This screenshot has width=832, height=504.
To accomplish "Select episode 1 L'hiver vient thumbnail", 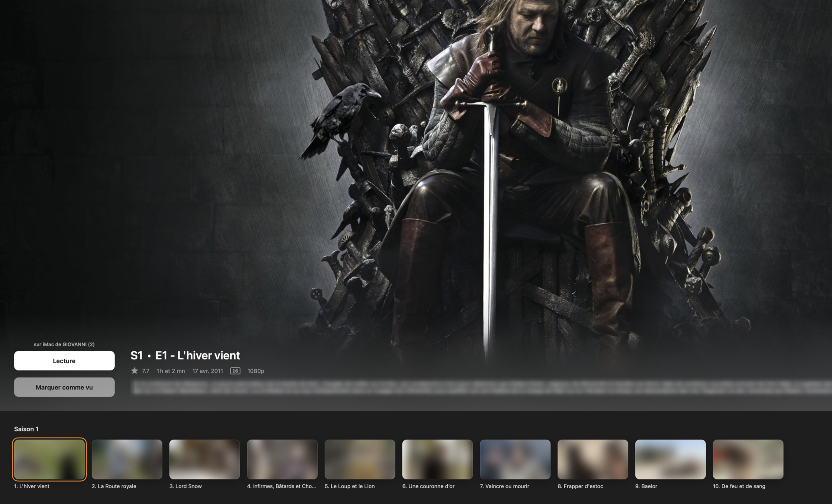I will [49, 459].
